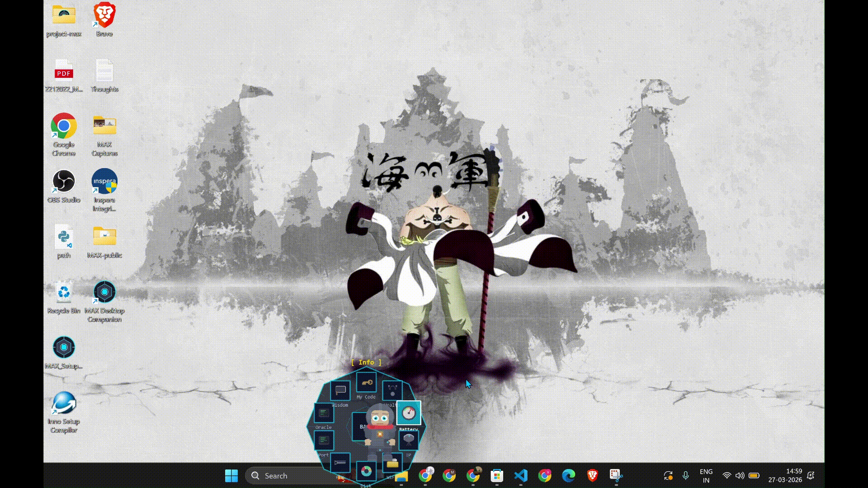Open taskbar Chrome with the M profile badge
Image resolution: width=868 pixels, height=488 pixels.
coord(449,475)
